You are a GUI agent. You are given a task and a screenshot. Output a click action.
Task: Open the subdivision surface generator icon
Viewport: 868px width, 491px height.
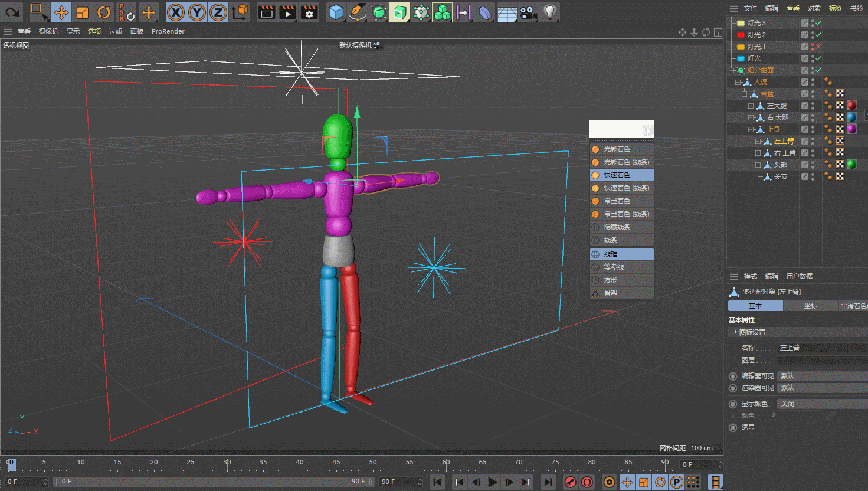[x=379, y=12]
